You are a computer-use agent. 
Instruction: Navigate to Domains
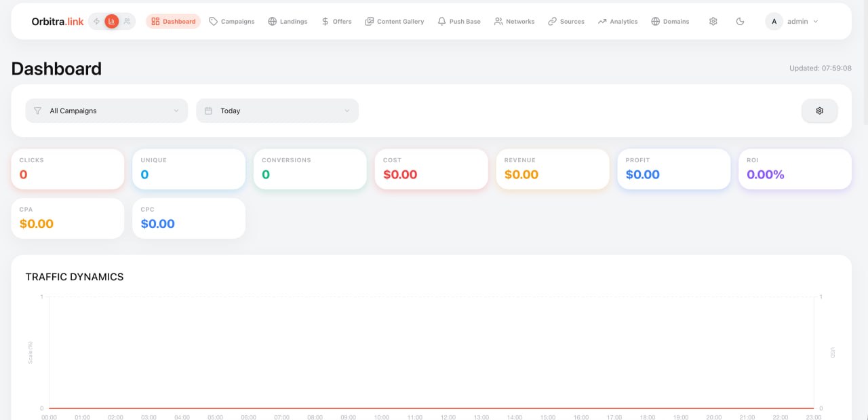(670, 22)
